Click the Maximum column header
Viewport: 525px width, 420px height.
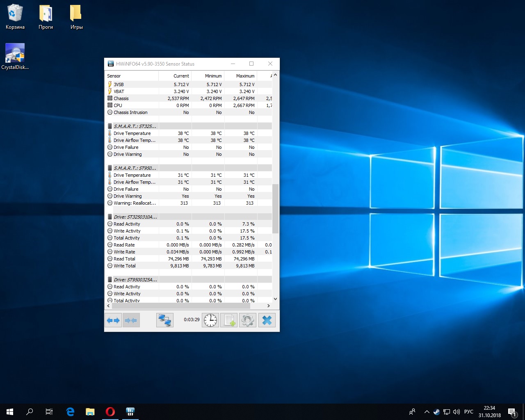click(x=241, y=76)
